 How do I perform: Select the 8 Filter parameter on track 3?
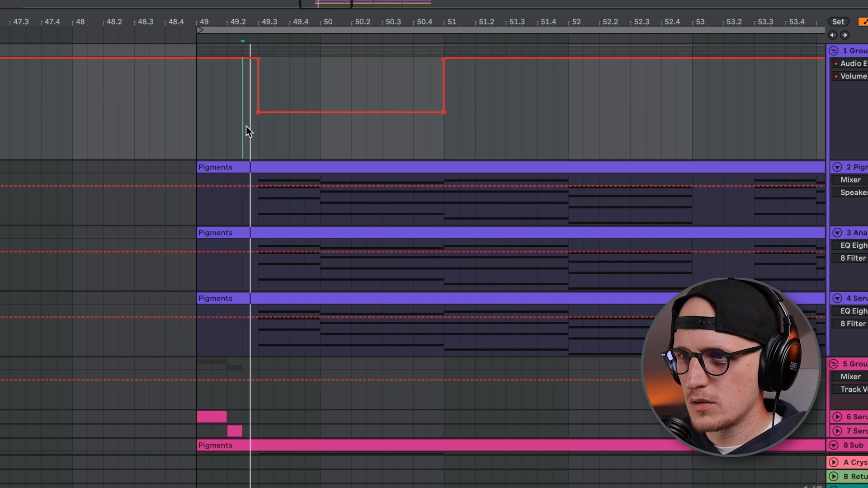(x=853, y=258)
